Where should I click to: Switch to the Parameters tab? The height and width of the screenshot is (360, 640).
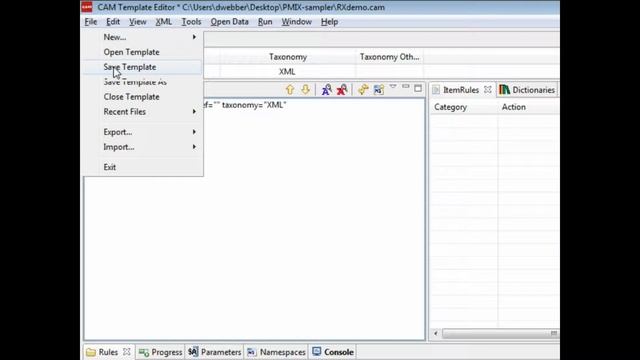point(215,352)
